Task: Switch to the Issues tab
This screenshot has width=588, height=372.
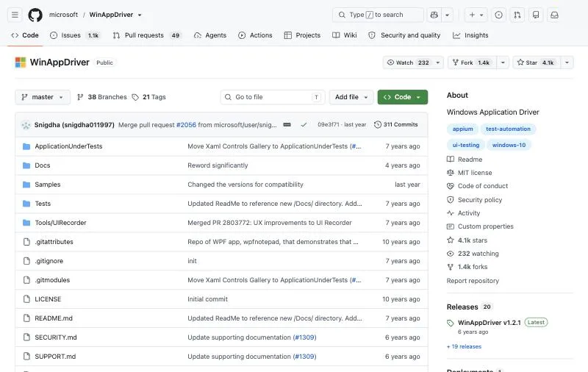Action: [x=75, y=35]
